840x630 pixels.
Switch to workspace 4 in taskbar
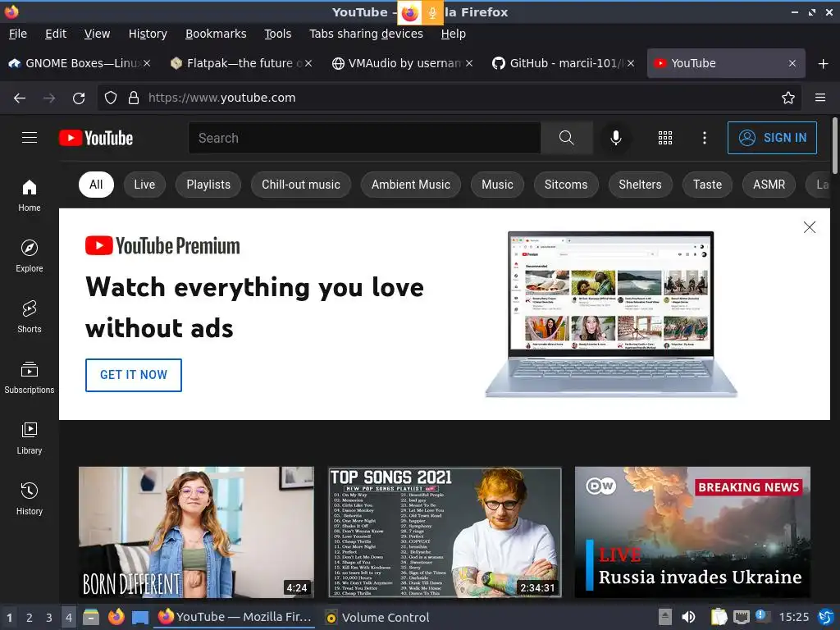point(69,618)
